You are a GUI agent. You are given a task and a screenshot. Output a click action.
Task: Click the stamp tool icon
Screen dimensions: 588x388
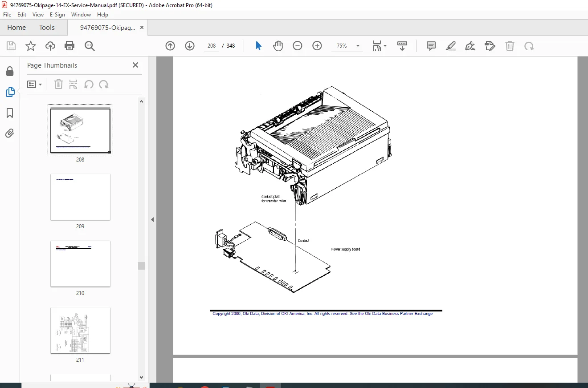pyautogui.click(x=490, y=46)
